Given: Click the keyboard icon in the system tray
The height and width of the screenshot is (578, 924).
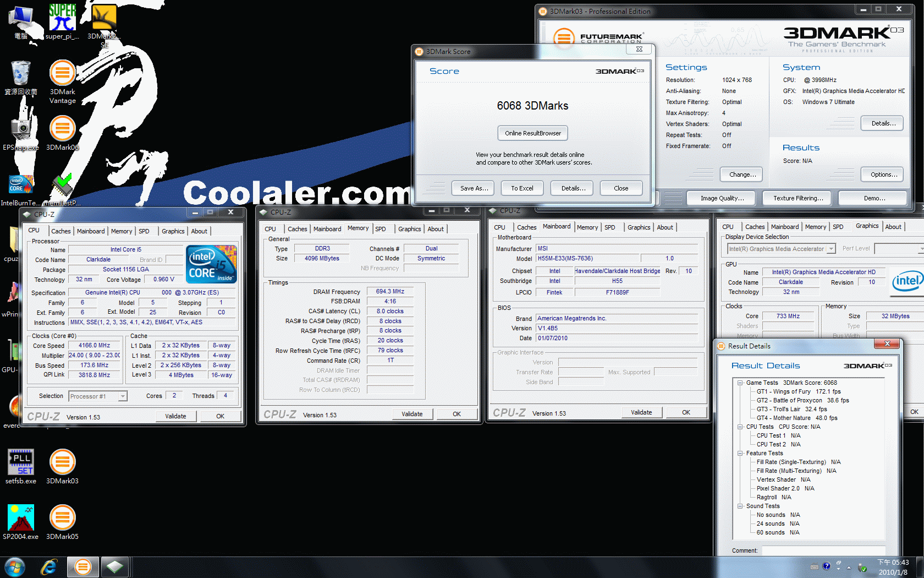Looking at the screenshot, I should coord(815,567).
